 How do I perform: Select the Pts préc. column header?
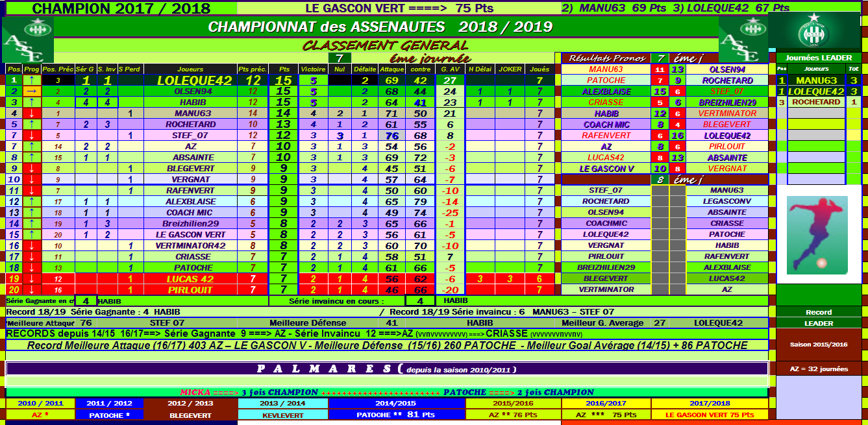253,69
